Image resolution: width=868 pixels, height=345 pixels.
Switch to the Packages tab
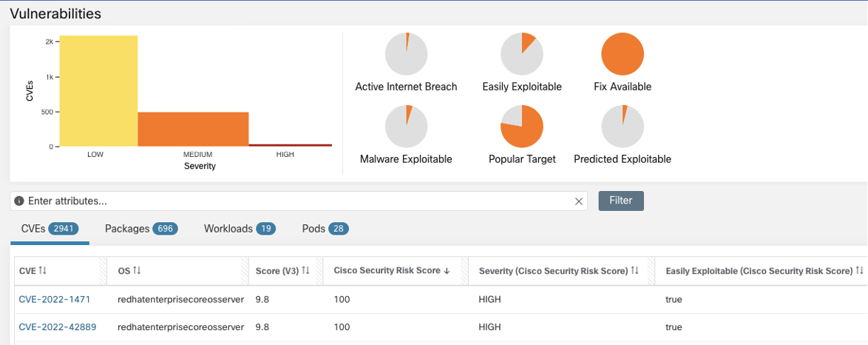140,229
